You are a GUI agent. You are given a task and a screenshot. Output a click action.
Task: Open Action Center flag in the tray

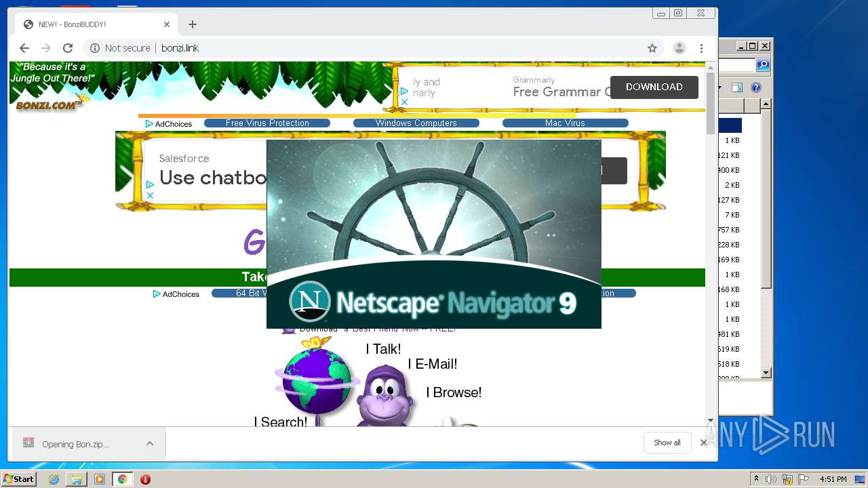(x=804, y=479)
